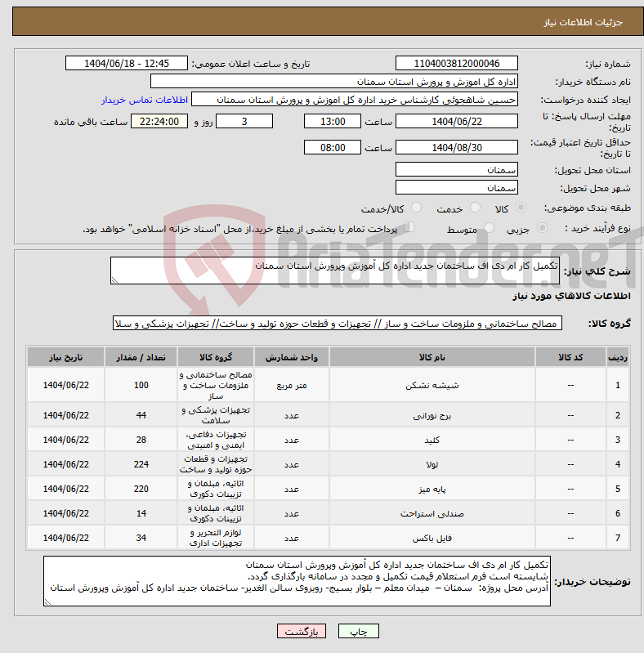Open the اطلاعات تماس خریدار link
Image resolution: width=644 pixels, height=653 pixels.
point(145,100)
